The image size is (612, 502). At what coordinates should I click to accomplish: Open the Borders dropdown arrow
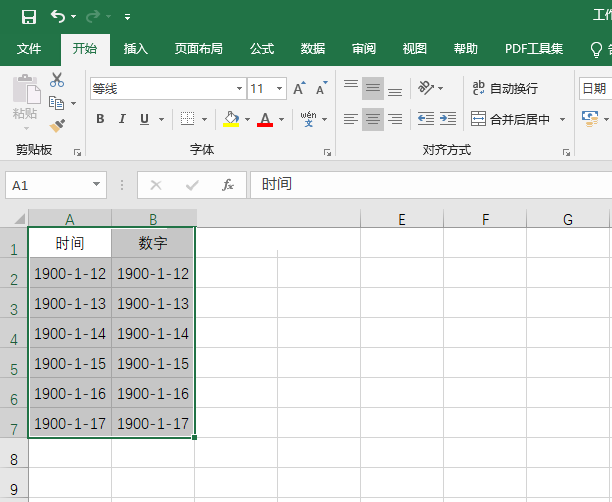pyautogui.click(x=204, y=119)
